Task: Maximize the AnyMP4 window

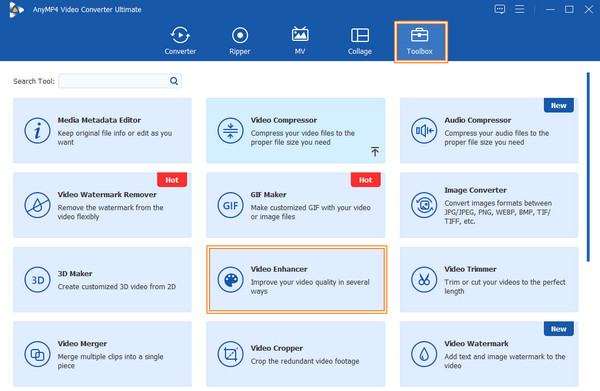Action: (569, 9)
